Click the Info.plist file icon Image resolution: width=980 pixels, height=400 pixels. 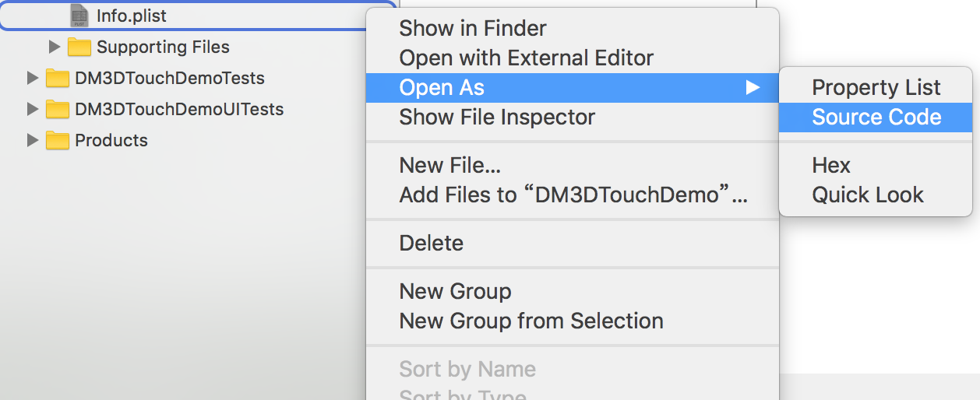coord(79,16)
